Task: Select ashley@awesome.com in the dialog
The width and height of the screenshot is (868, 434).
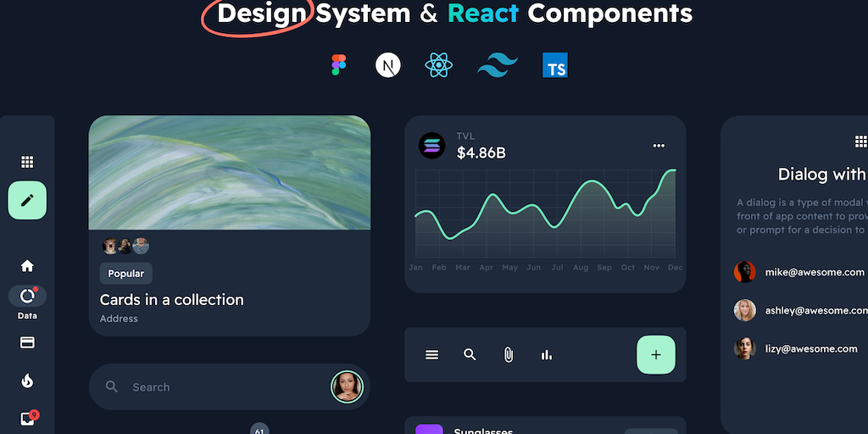Action: 816,310
